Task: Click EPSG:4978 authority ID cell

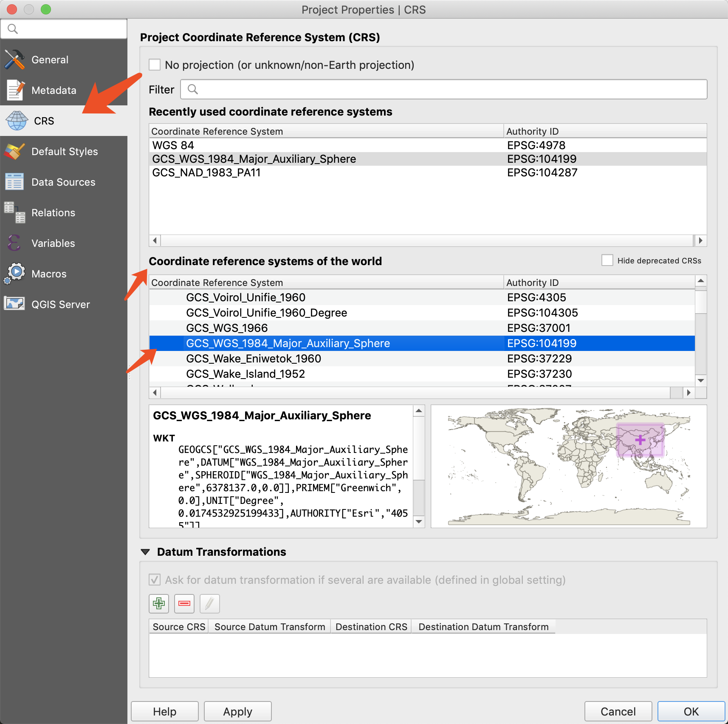Action: coord(536,145)
